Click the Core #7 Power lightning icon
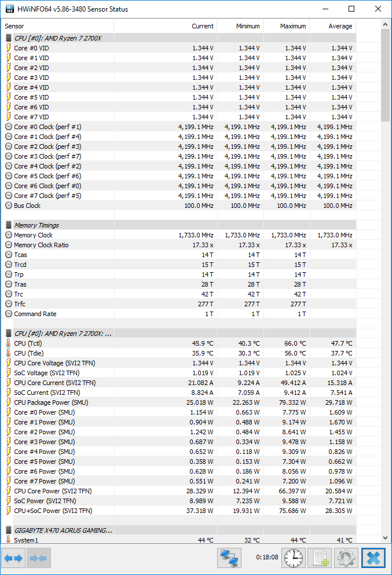The height and width of the screenshot is (575, 392). tap(9, 481)
